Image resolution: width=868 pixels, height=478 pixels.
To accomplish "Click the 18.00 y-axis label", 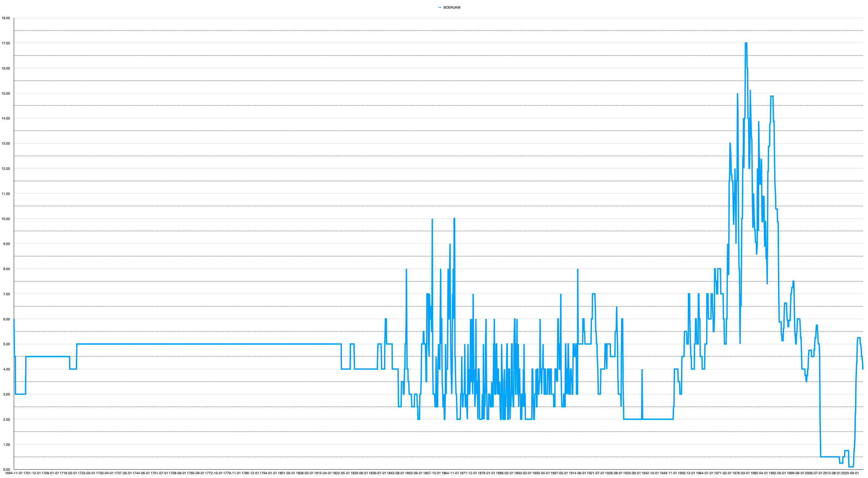I will tap(6, 18).
